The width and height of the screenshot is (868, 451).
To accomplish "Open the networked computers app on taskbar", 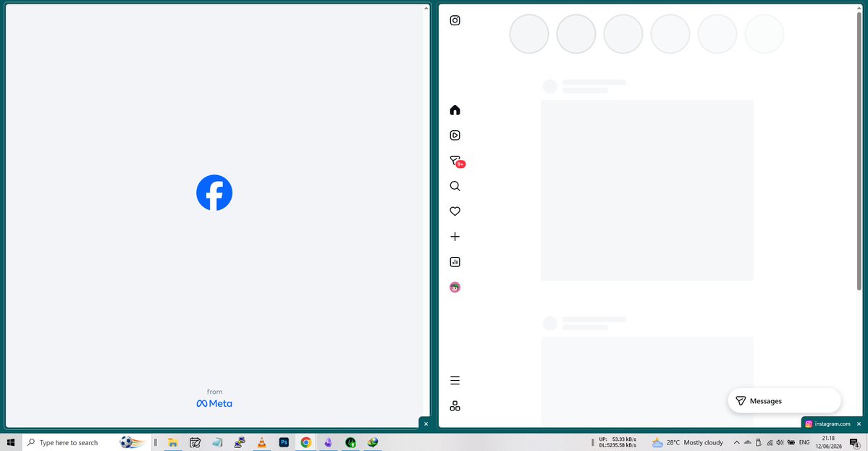I will (x=239, y=442).
